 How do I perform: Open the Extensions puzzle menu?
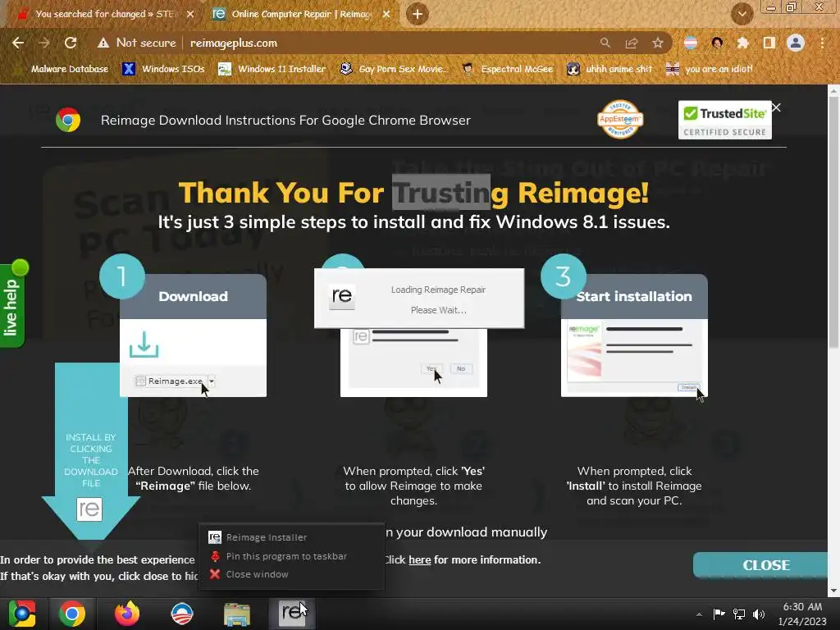[743, 43]
